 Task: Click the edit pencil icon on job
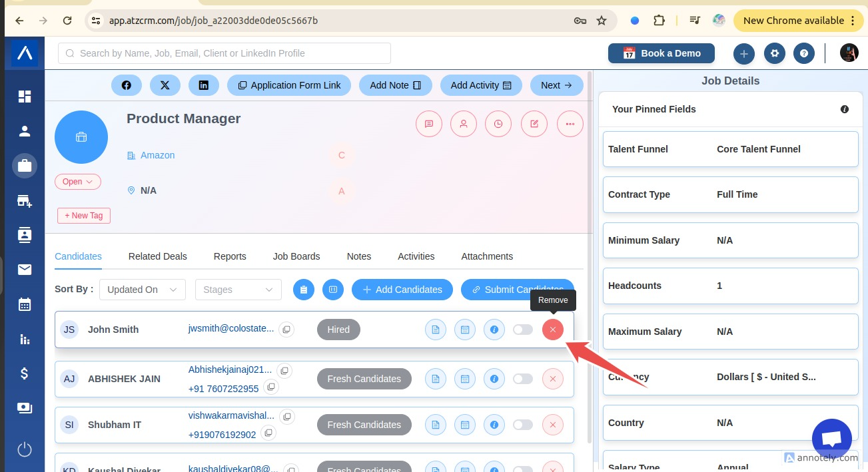(534, 124)
